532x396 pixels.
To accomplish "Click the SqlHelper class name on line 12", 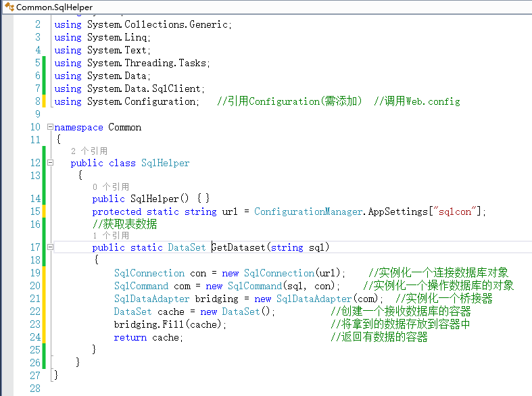I will 165,163.
